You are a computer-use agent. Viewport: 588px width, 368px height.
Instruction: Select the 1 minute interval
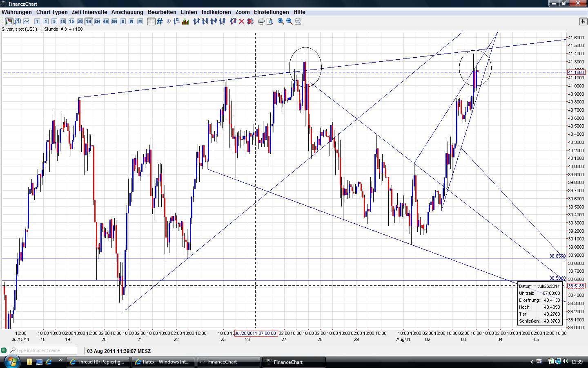[46, 21]
